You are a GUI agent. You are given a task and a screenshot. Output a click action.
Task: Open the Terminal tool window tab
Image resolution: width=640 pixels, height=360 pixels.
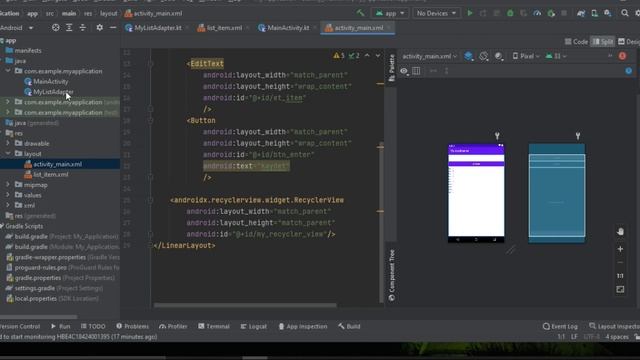(214, 326)
